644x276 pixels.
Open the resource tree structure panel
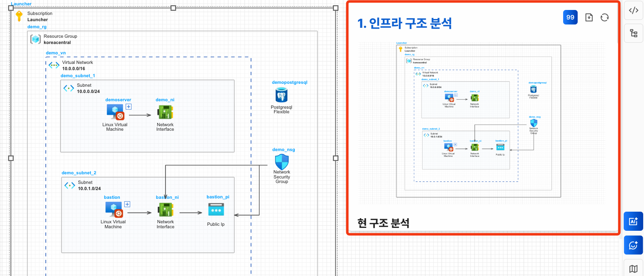pos(633,33)
